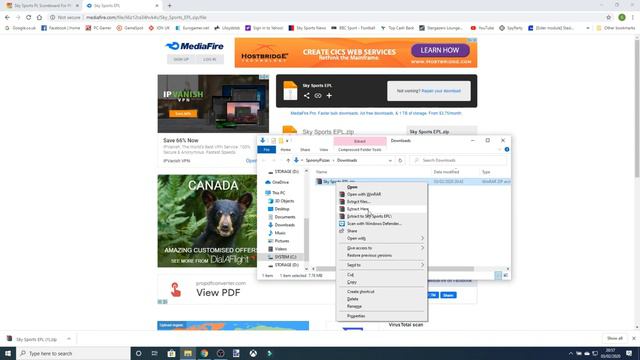Expand the Give access to submenu arrow

[422, 248]
